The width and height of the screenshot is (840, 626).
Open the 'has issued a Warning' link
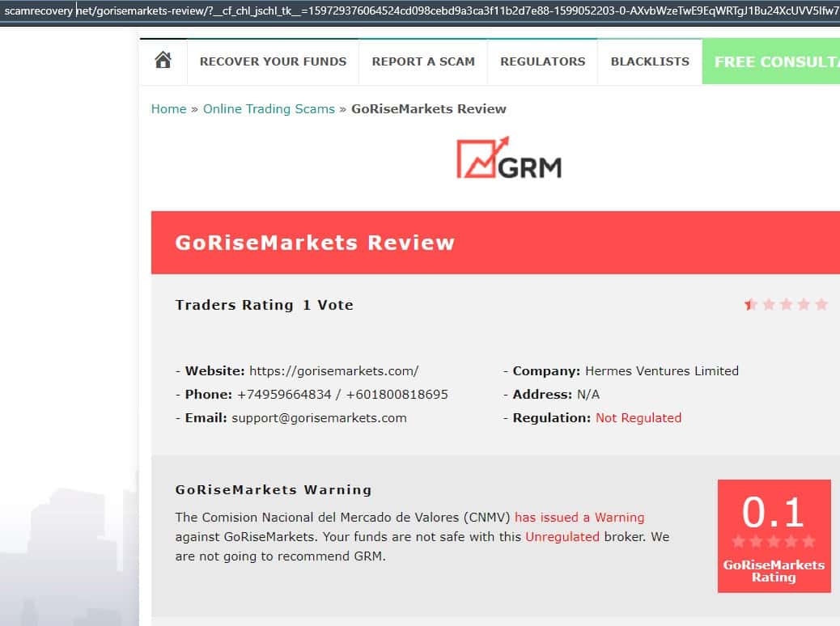tap(579, 518)
